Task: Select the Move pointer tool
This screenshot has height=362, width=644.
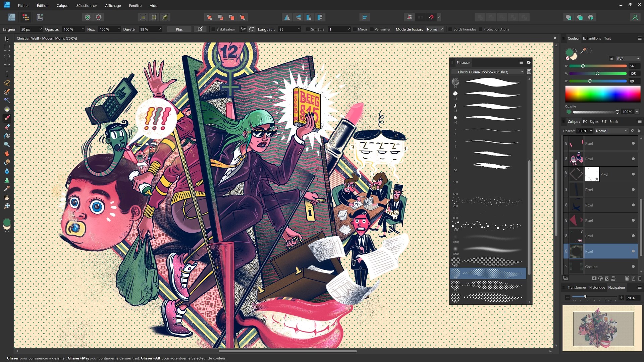Action: click(x=7, y=39)
